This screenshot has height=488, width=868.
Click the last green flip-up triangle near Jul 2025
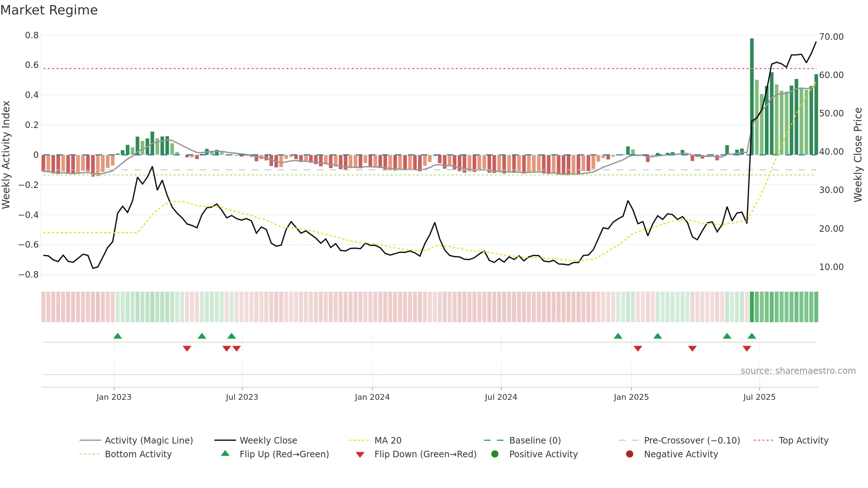click(752, 336)
